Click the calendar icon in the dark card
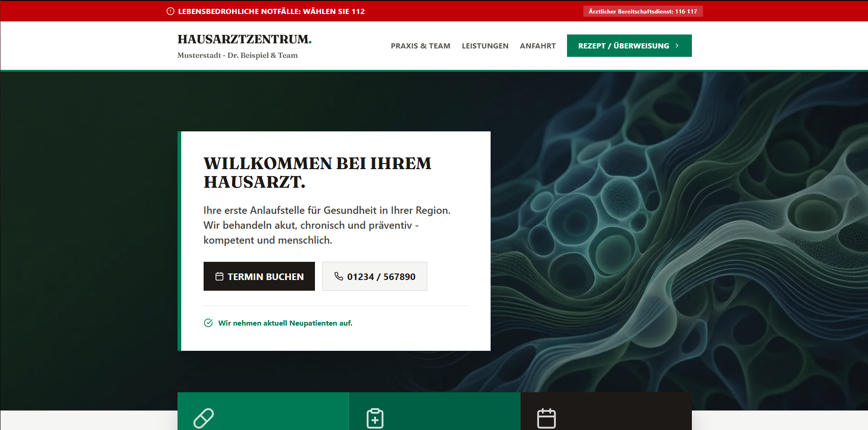This screenshot has height=430, width=868. 547,418
